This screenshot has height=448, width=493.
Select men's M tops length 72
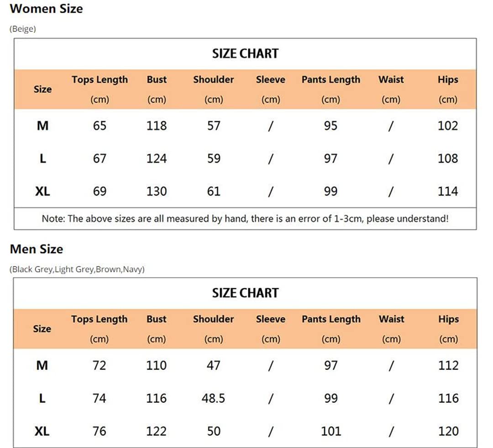(x=100, y=365)
